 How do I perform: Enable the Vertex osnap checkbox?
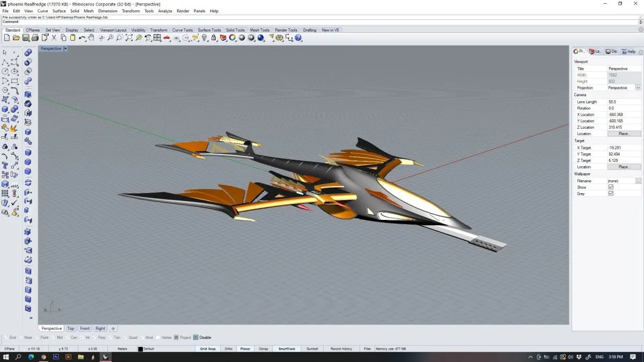[158, 337]
